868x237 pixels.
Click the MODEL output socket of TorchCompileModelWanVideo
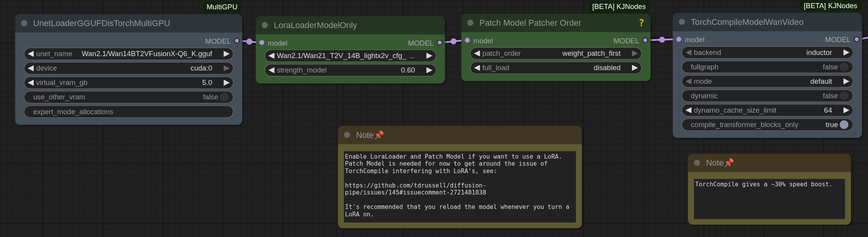(857, 39)
